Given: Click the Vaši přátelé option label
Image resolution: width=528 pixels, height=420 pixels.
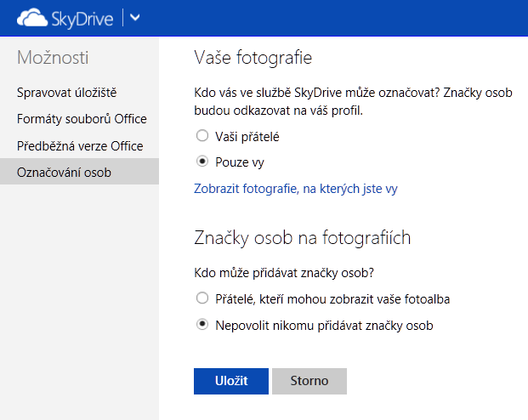Looking at the screenshot, I should (x=247, y=137).
